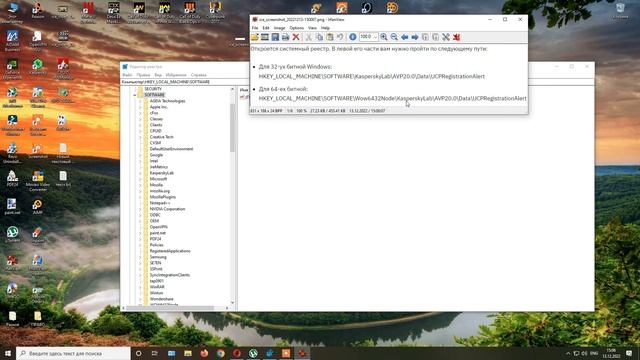Expand the Microsoft registry key

[140, 179]
